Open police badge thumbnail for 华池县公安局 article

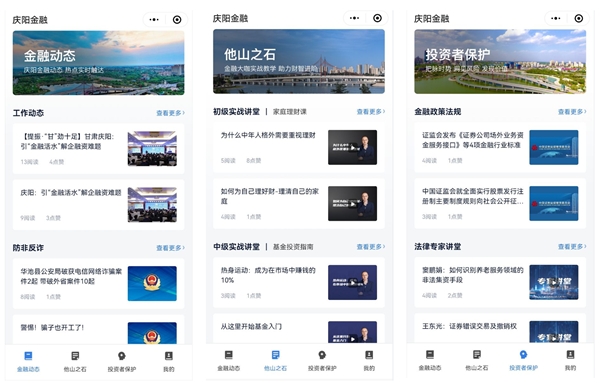(152, 284)
